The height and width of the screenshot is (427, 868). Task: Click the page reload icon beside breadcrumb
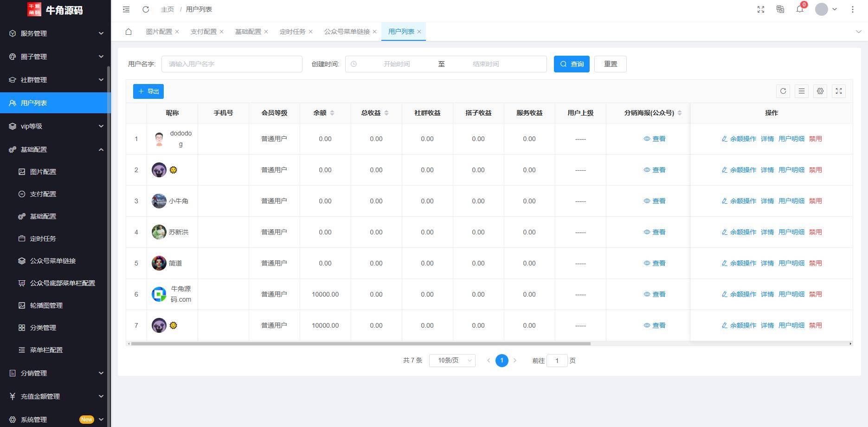click(x=146, y=9)
